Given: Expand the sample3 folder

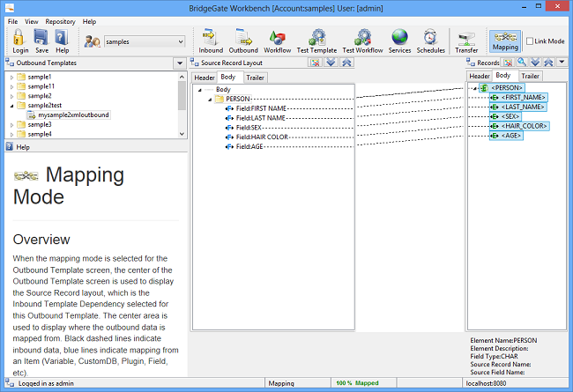Looking at the screenshot, I should click(11, 125).
